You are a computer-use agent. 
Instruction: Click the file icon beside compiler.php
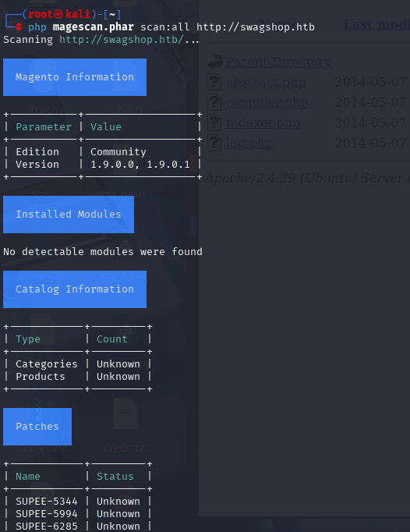(x=214, y=102)
